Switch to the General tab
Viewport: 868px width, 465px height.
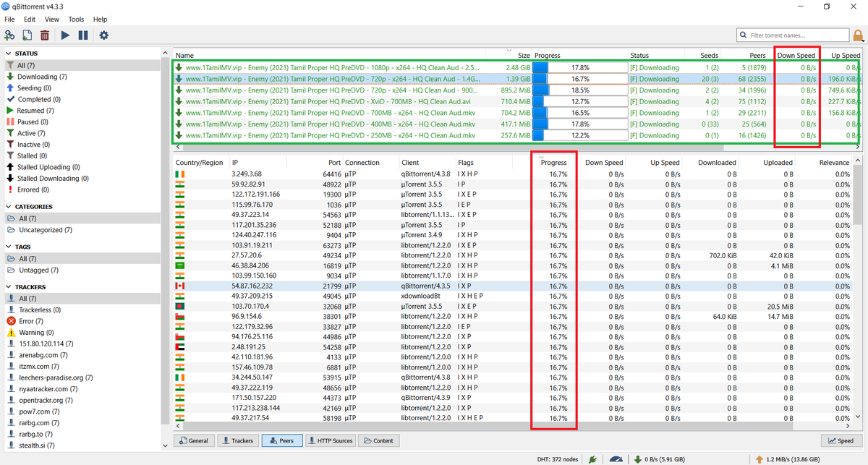coord(194,440)
